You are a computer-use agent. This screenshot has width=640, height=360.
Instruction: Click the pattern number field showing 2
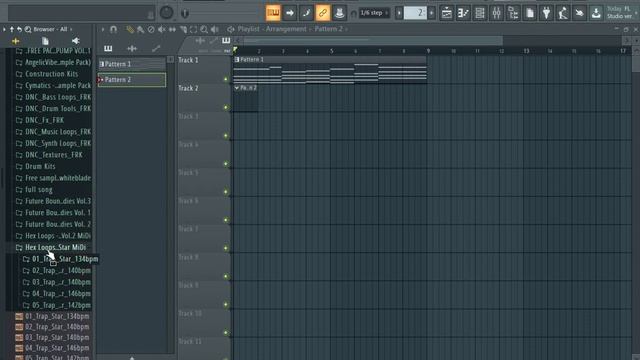coord(415,13)
